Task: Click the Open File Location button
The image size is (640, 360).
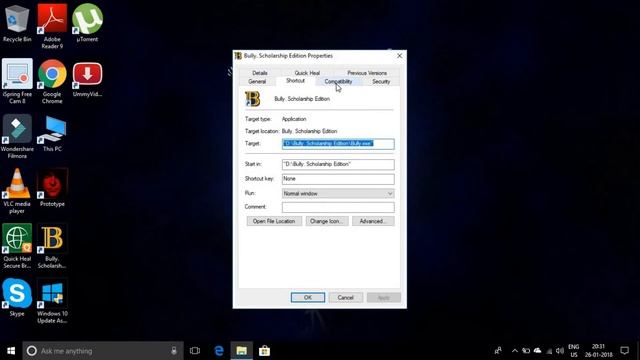Action: (x=274, y=221)
